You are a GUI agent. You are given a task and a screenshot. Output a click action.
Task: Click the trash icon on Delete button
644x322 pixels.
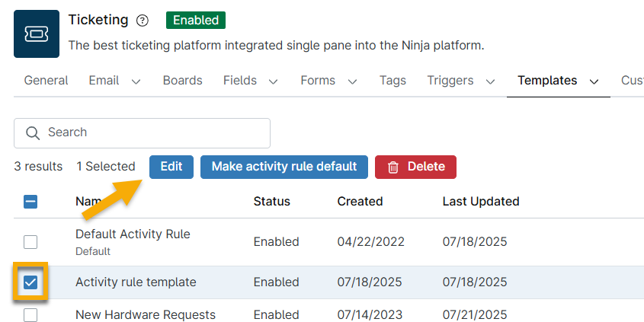coord(393,167)
